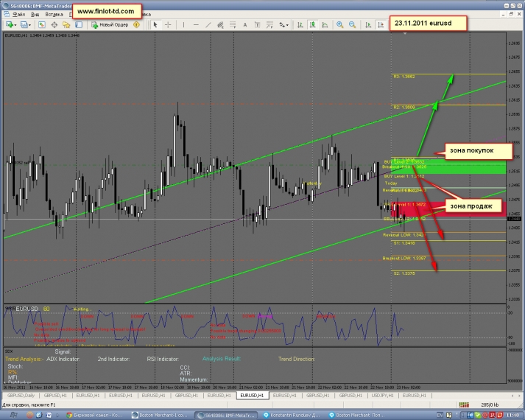Select the arrow cursor tool
Screen dimensions: 525x420
(155, 24)
